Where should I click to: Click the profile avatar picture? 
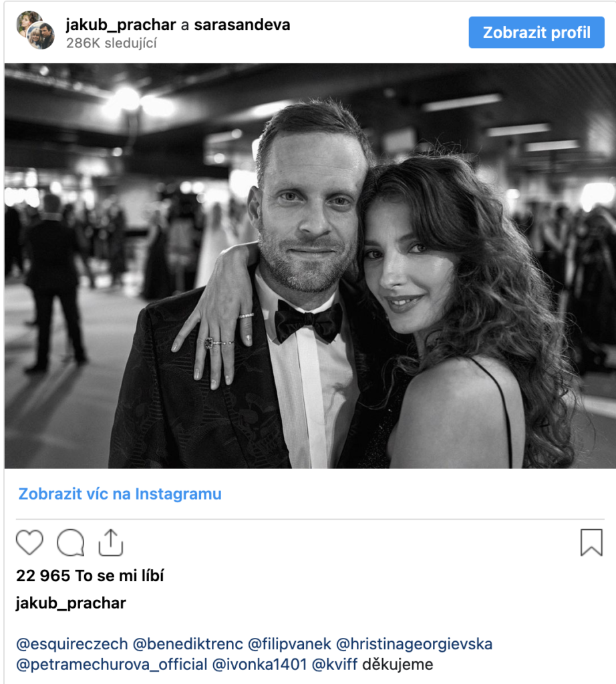(x=35, y=30)
